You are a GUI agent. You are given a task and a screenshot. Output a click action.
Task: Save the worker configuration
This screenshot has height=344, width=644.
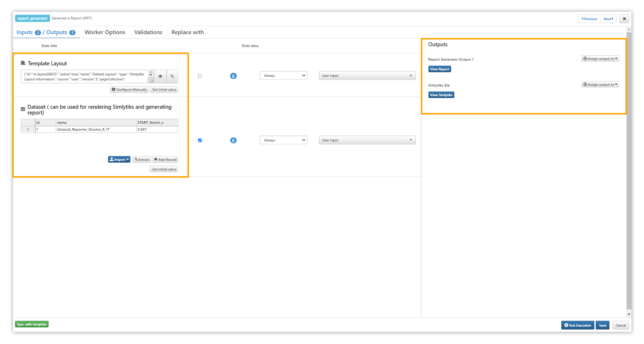click(603, 325)
